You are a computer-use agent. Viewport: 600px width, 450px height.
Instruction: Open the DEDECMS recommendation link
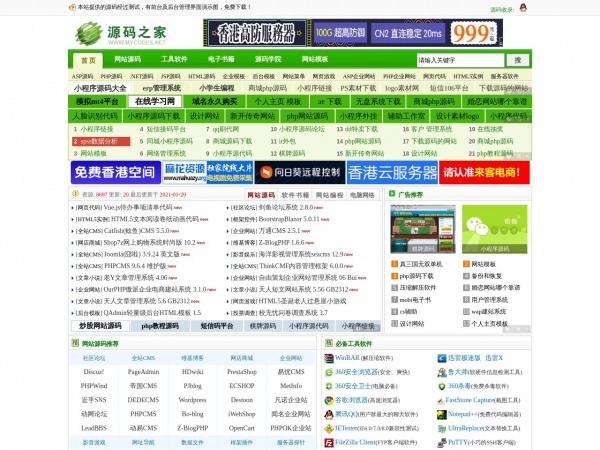point(143,400)
